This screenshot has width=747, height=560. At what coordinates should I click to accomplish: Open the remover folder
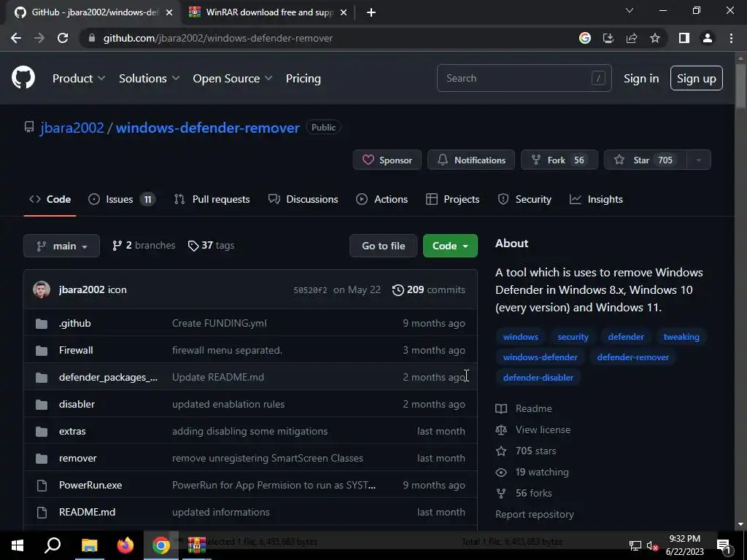pos(77,458)
